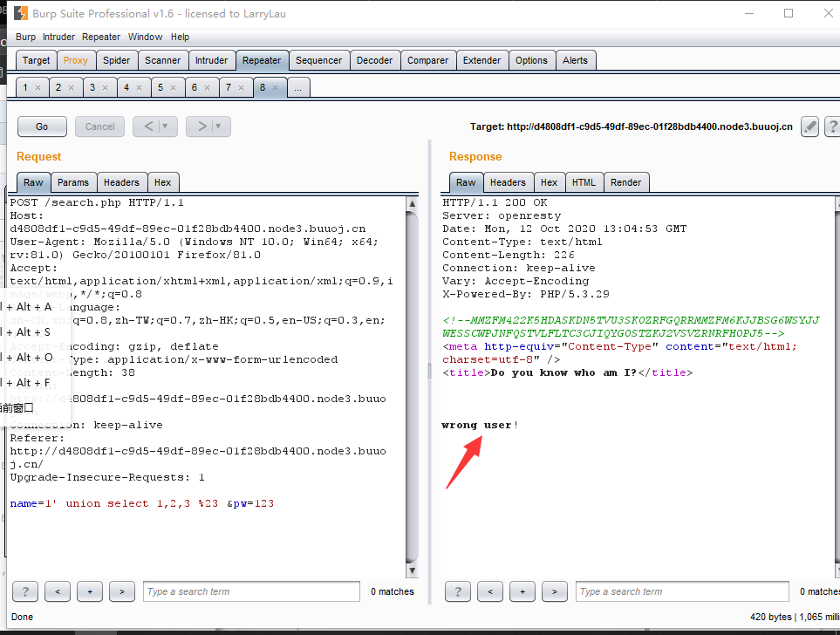Switch to the Target tab

[36, 60]
